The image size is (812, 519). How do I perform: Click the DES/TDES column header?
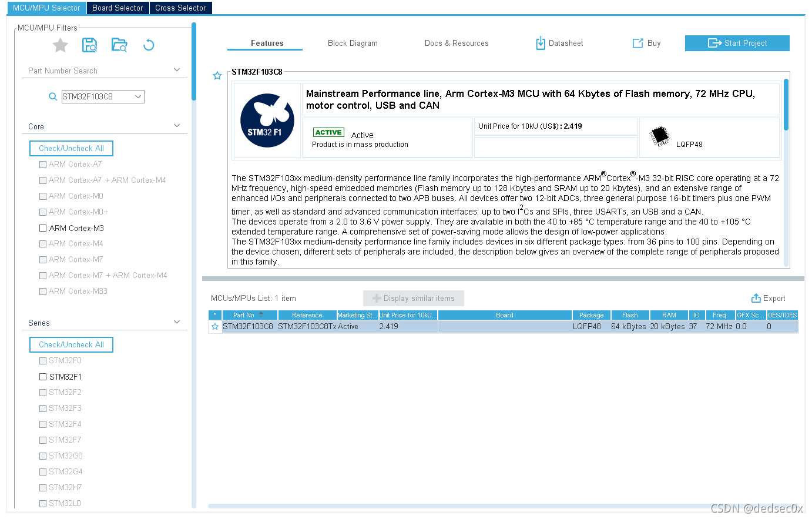[783, 315]
